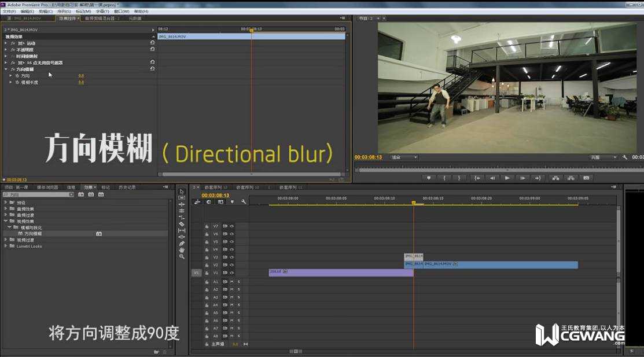Mute audio track A5

point(231,313)
